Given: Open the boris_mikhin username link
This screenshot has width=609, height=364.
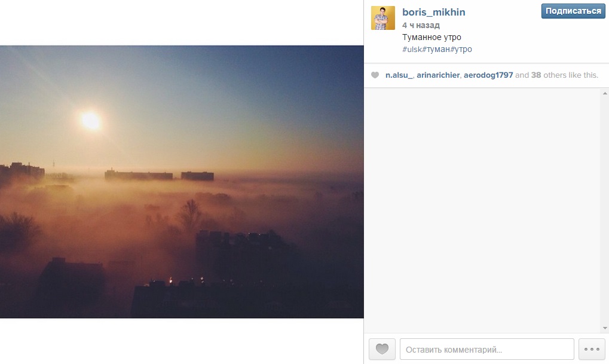Looking at the screenshot, I should pos(433,12).
